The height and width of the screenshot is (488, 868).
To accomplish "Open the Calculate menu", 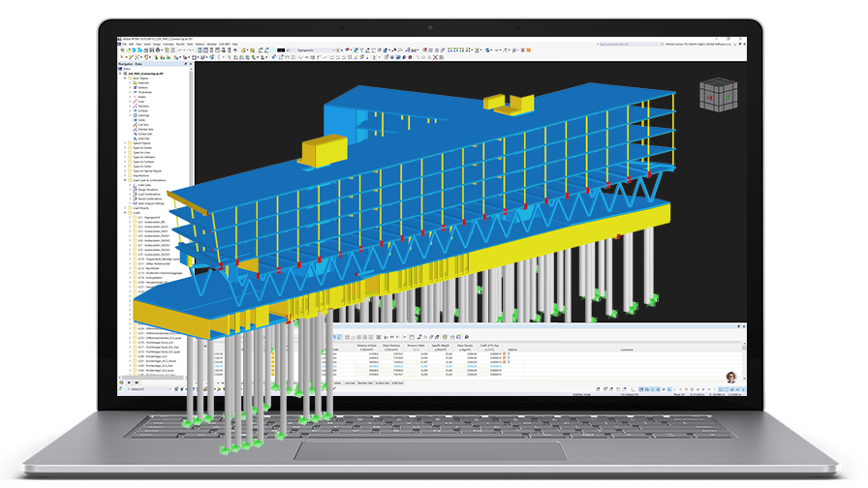I will 169,45.
